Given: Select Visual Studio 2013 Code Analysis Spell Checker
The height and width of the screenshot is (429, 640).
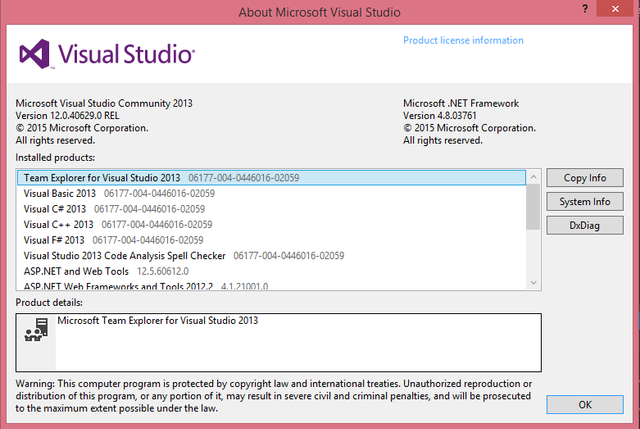Looking at the screenshot, I should pos(271,256).
